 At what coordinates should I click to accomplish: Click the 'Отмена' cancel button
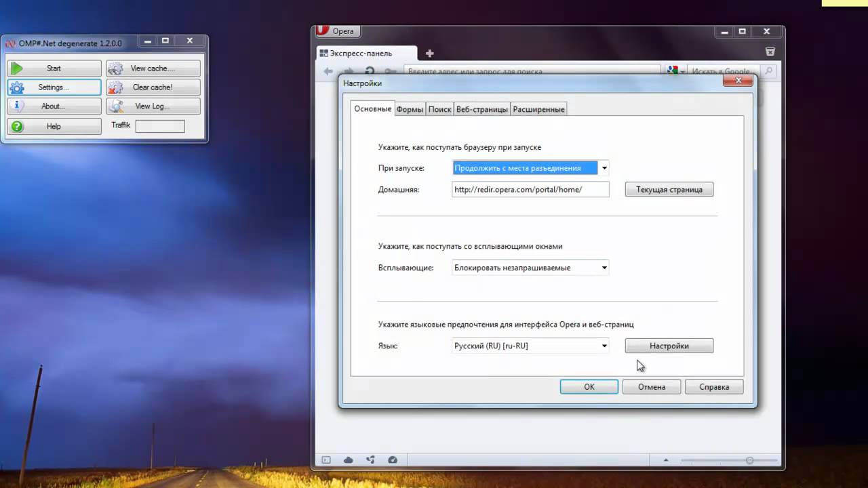[652, 386]
